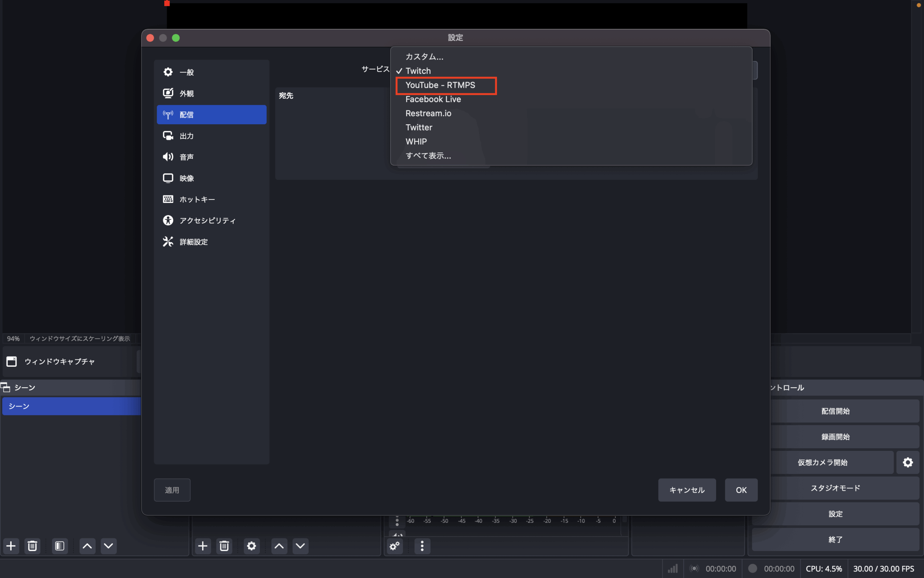Select the 配信 settings category
Viewport: 924px width, 578px height.
[212, 115]
